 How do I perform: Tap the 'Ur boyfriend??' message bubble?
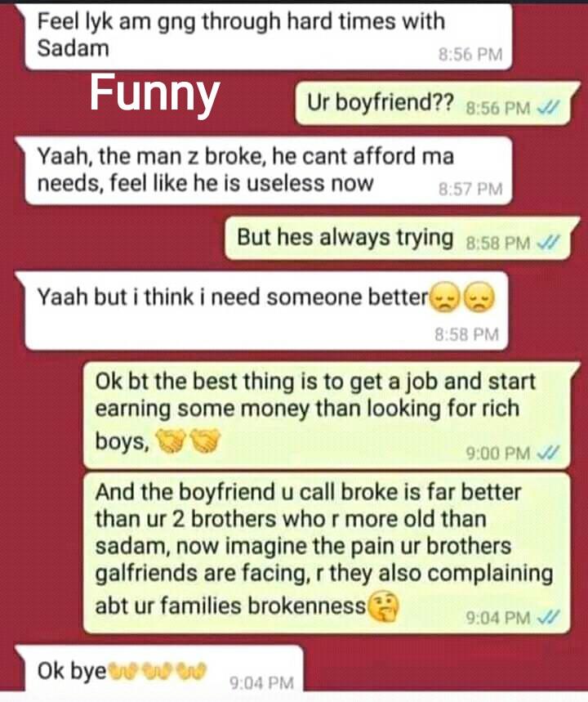point(433,103)
